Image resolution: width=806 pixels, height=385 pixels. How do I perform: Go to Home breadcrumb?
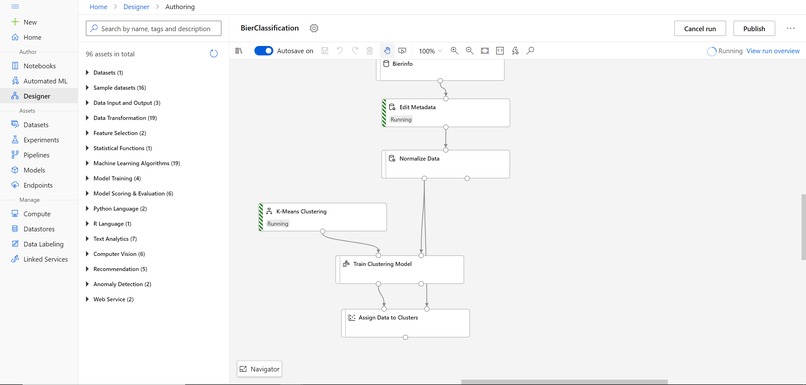[x=98, y=7]
